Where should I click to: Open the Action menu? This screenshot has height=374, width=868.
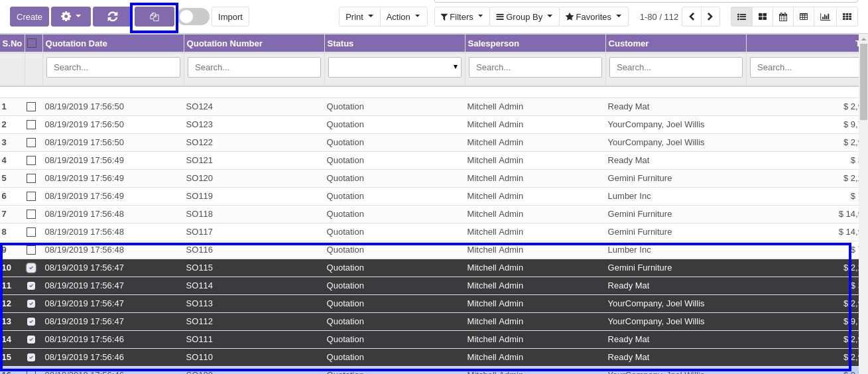tap(403, 17)
